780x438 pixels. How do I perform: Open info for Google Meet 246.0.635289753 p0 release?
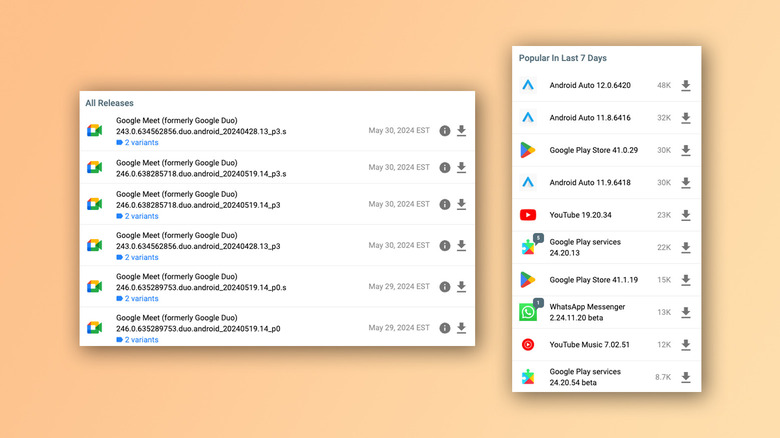(x=445, y=328)
